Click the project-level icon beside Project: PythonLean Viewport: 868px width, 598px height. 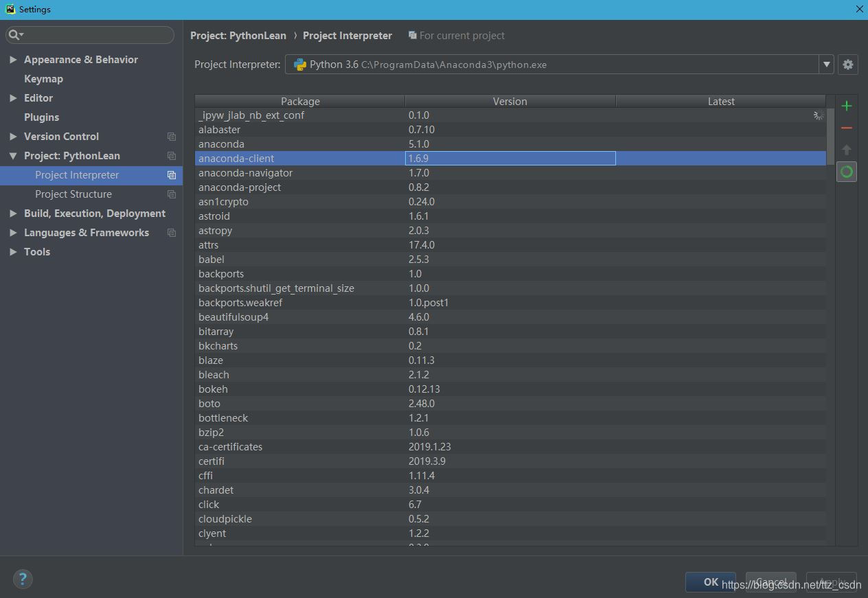172,156
